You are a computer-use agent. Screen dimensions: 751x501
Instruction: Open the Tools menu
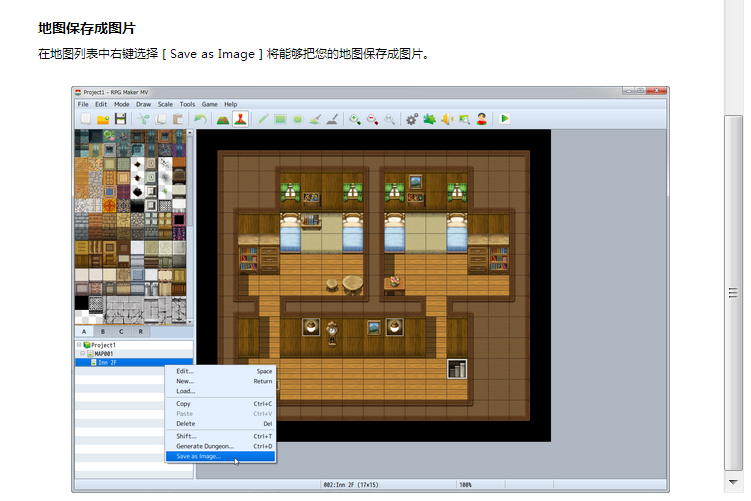(x=187, y=104)
